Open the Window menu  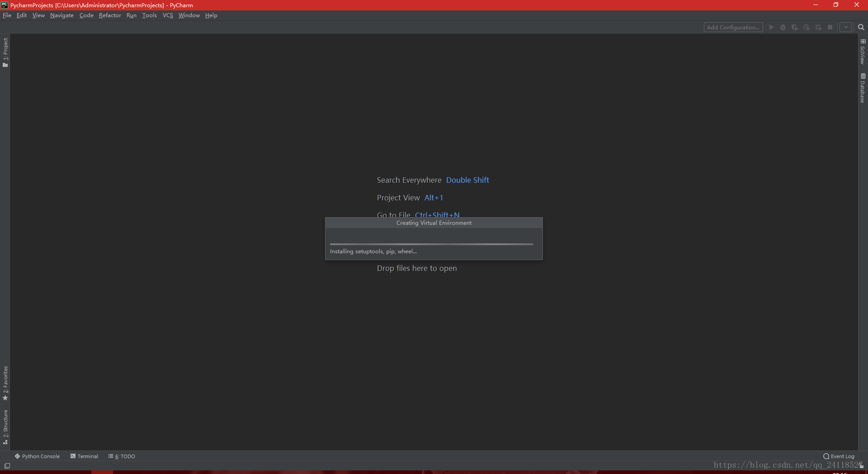point(189,15)
